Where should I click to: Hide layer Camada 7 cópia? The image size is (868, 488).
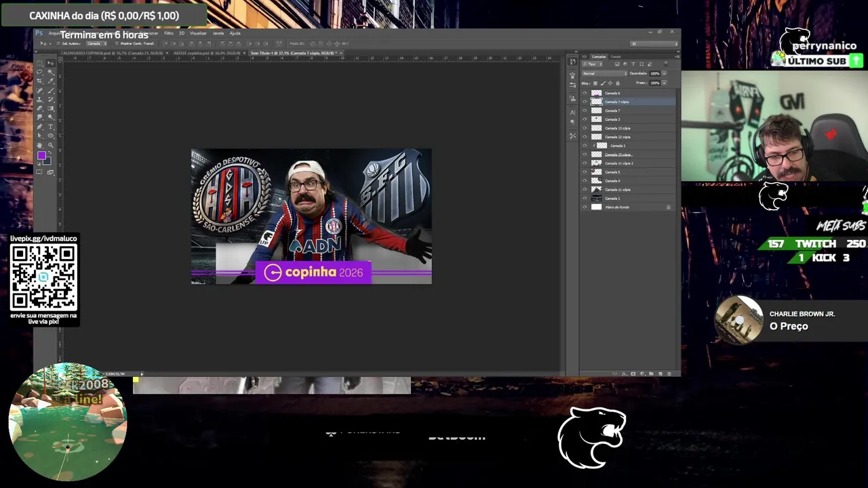[585, 102]
